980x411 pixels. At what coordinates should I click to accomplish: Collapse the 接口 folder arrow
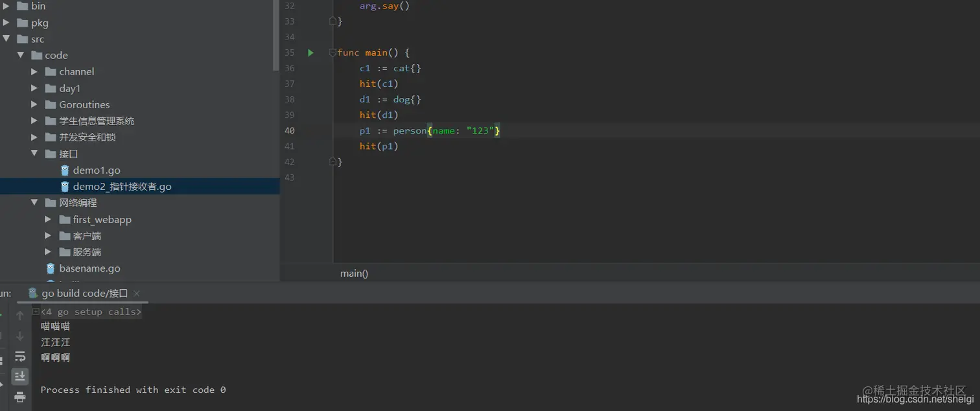[x=34, y=154]
